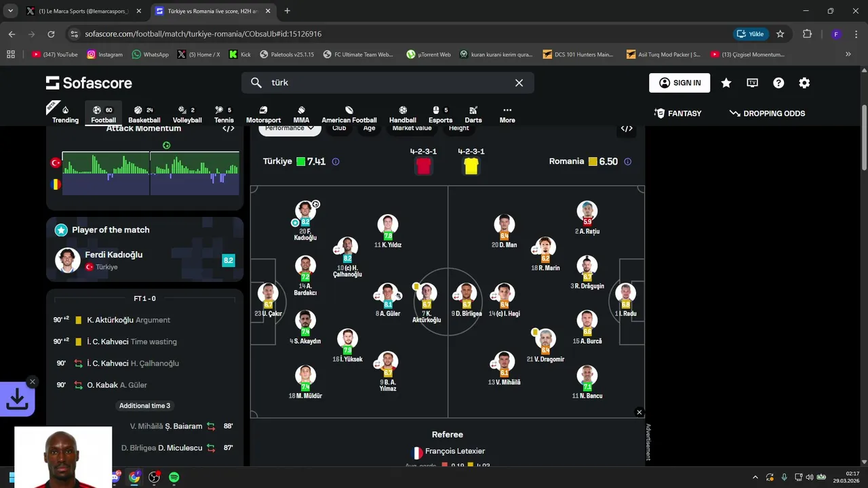This screenshot has height=488, width=868.
Task: Select the Market value lineup filter
Action: [412, 128]
